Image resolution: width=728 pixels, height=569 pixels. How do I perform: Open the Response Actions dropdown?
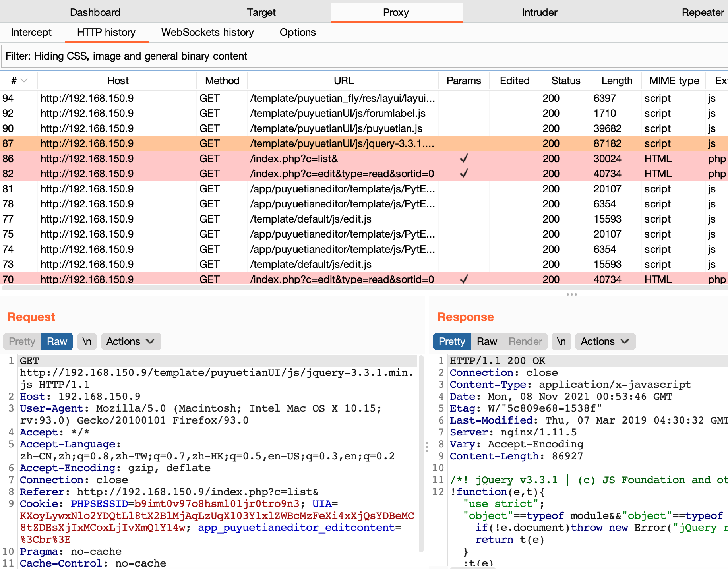point(605,341)
